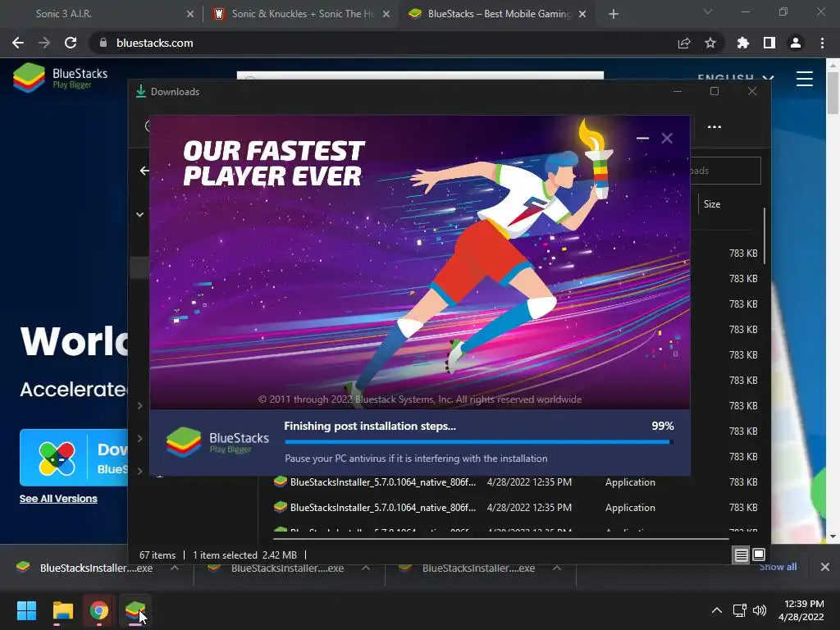
Task: Sort by the Size column header
Action: pos(712,204)
